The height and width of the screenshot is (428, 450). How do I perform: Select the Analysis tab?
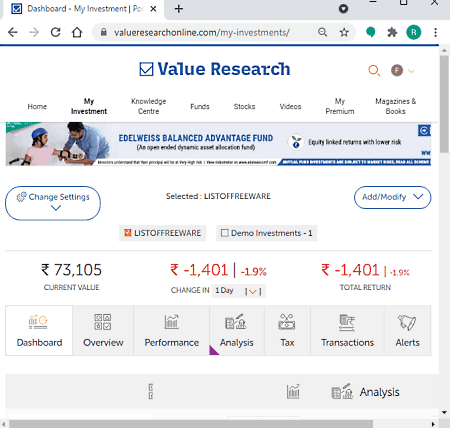click(x=237, y=330)
